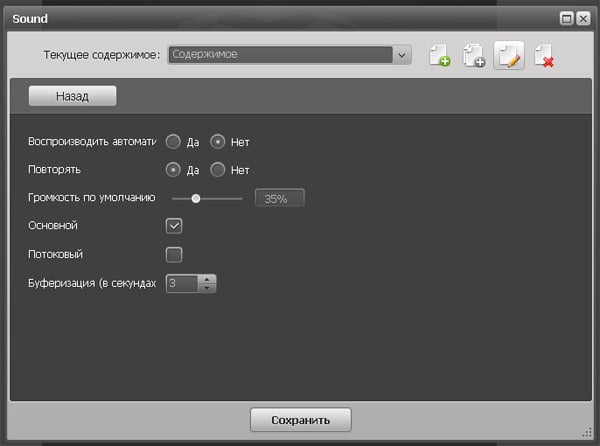Viewport: 600px width, 446px height.
Task: Enable the Потоковый checkbox
Action: click(x=174, y=254)
